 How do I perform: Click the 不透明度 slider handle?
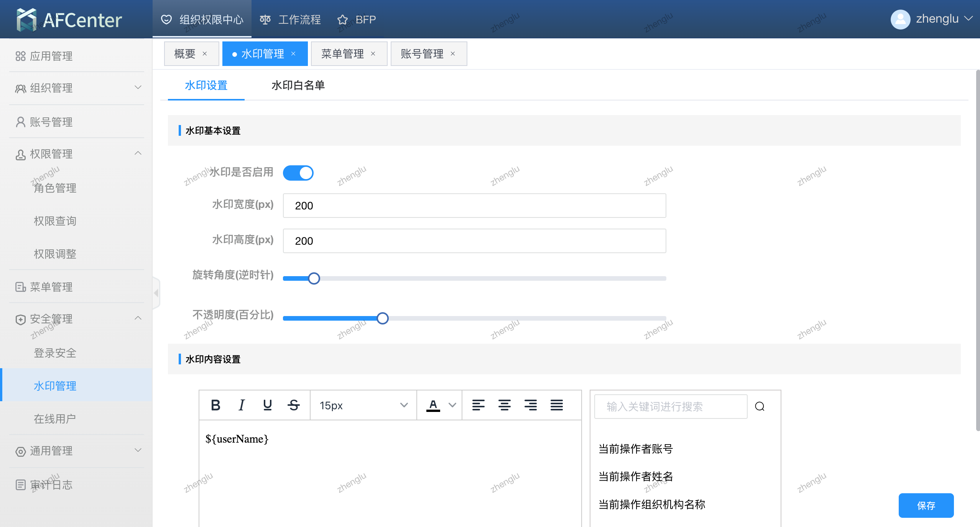pyautogui.click(x=382, y=318)
